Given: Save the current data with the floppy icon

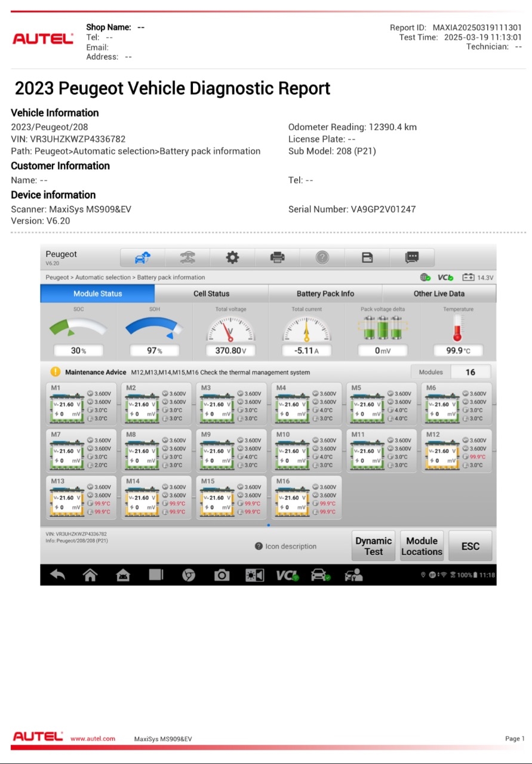Looking at the screenshot, I should [367, 258].
